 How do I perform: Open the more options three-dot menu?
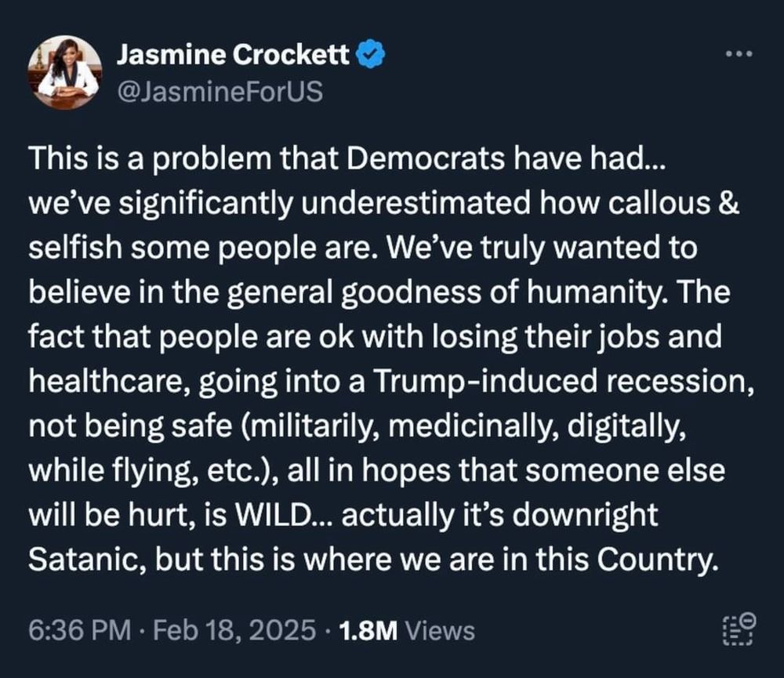tap(739, 53)
